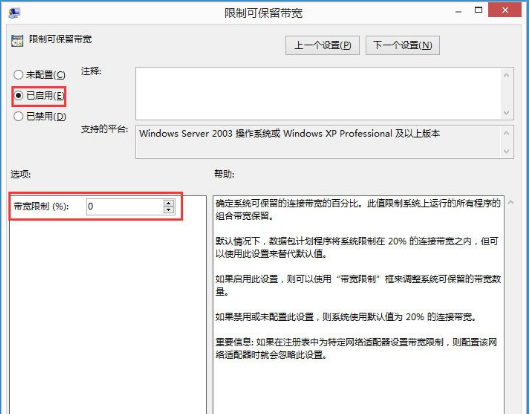Increase 带宽限制 value with up arrow
Image resolution: width=530 pixels, height=414 pixels.
(169, 203)
